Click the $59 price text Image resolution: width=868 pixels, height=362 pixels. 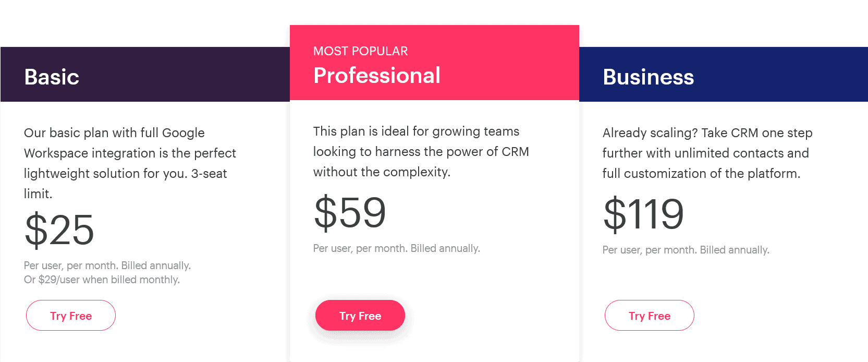349,211
